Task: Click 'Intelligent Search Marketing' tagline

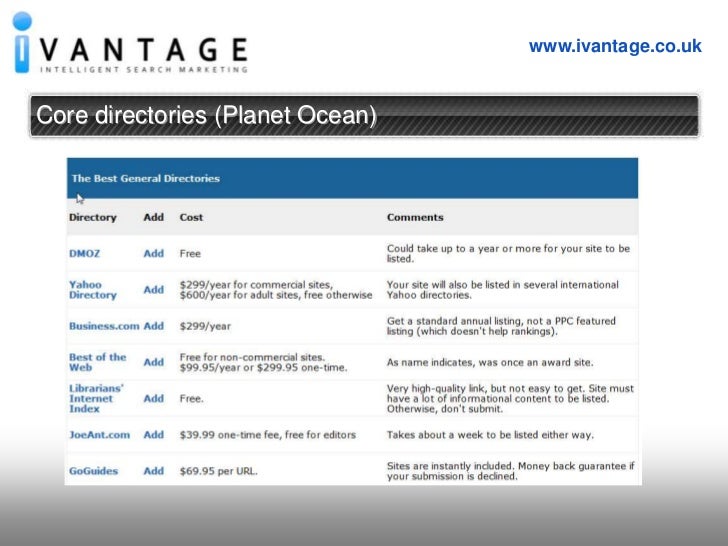Action: click(x=144, y=70)
